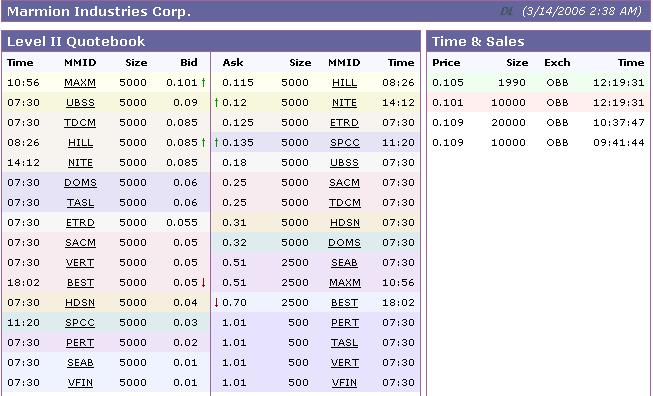Select the 0.105 trade row in Time & Sales

(x=538, y=82)
